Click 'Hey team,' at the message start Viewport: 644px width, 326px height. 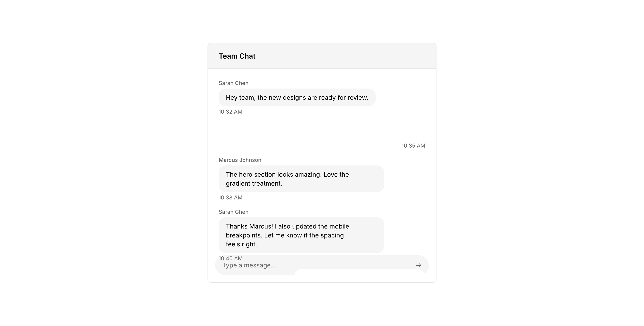[x=241, y=97]
